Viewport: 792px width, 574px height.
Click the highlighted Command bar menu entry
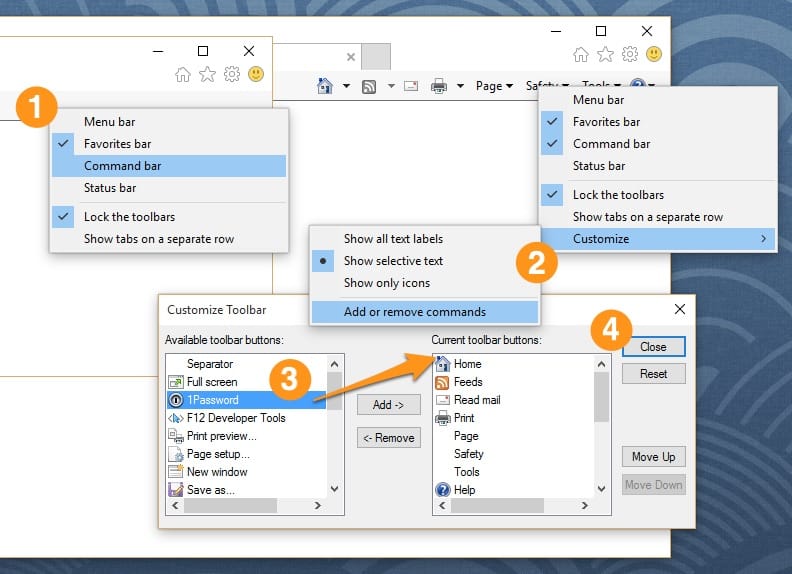(122, 166)
